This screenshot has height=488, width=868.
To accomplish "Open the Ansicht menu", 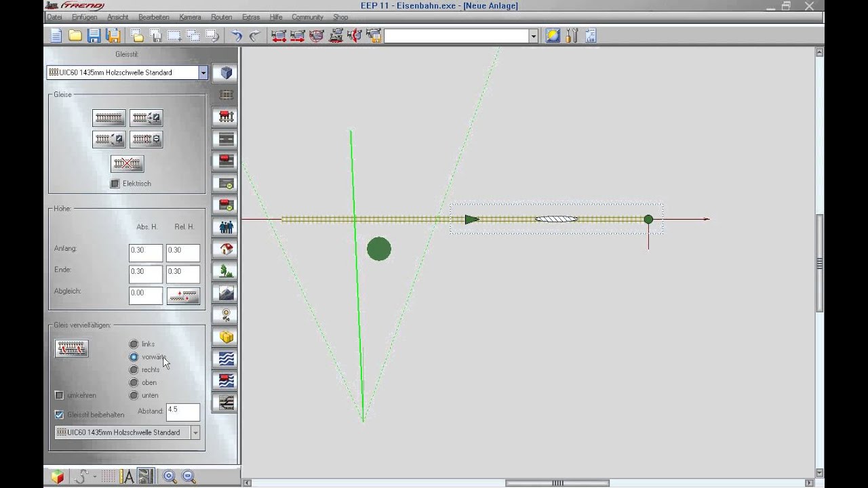I will (x=118, y=17).
